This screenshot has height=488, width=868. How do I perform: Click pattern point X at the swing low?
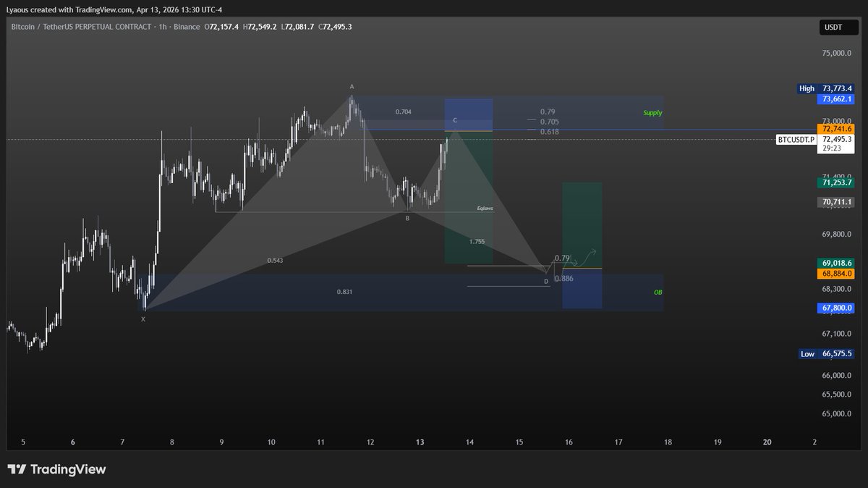coord(142,319)
